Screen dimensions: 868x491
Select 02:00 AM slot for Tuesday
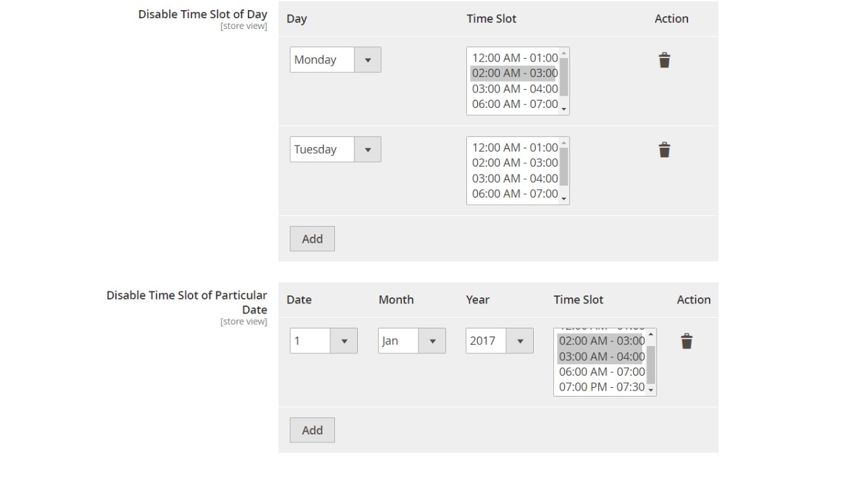coord(514,163)
